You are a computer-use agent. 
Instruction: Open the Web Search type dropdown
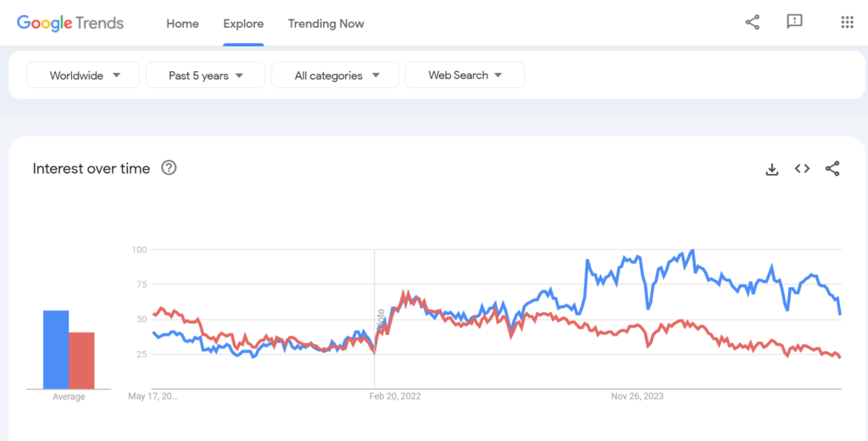[465, 75]
